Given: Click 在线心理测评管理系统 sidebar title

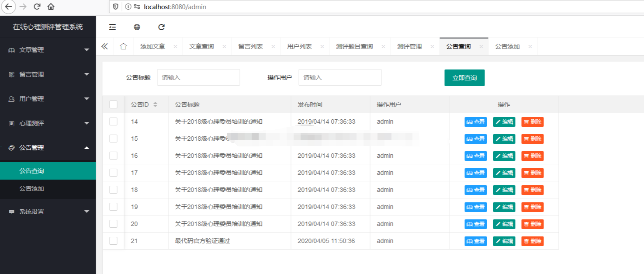Looking at the screenshot, I should click(x=48, y=27).
